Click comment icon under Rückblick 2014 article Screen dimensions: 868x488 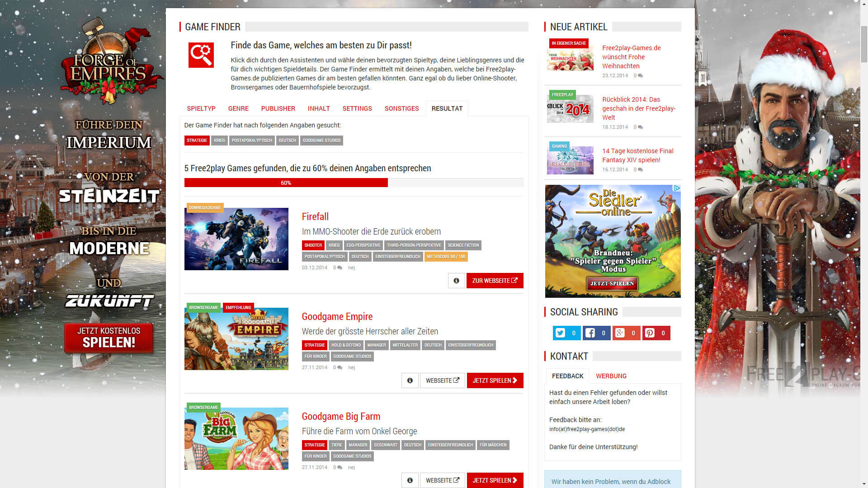point(640,127)
